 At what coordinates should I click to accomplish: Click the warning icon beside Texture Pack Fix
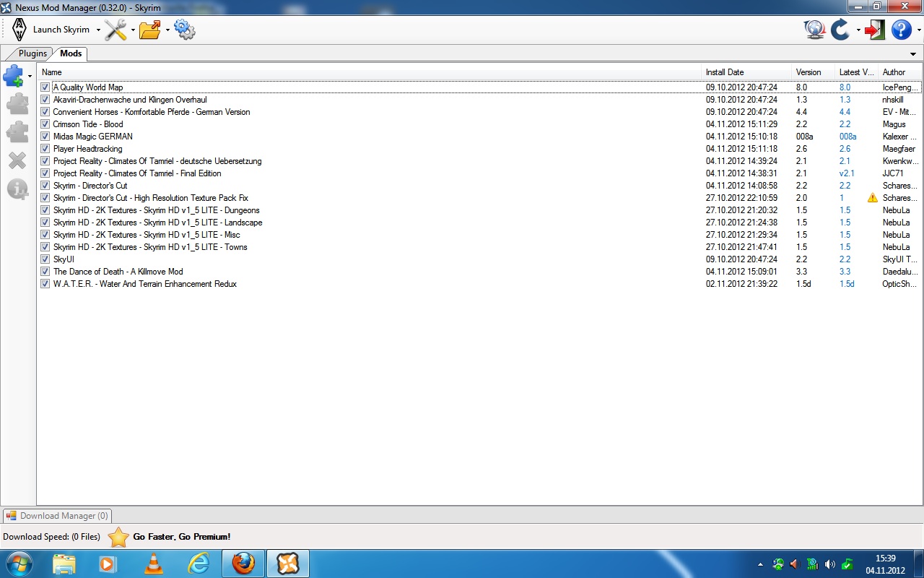(x=873, y=198)
